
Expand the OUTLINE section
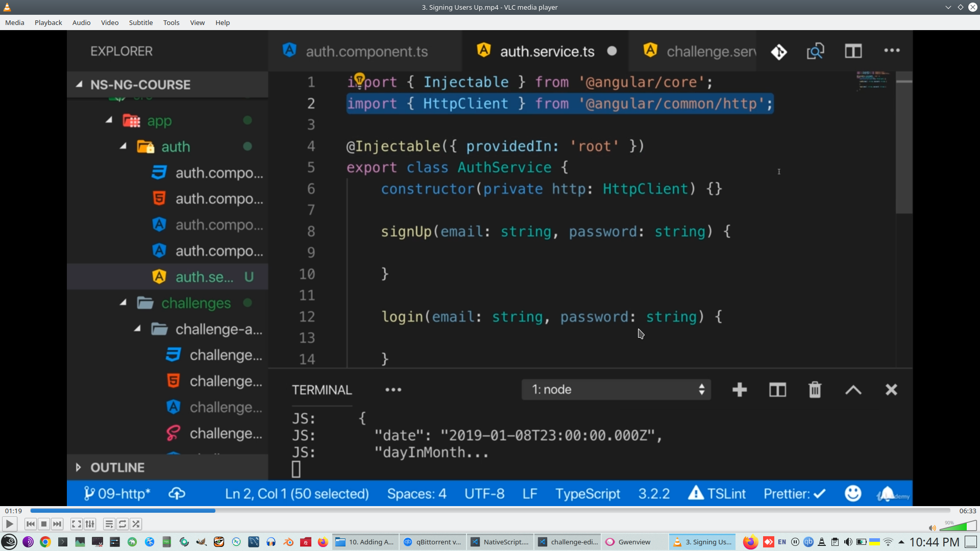[117, 467]
